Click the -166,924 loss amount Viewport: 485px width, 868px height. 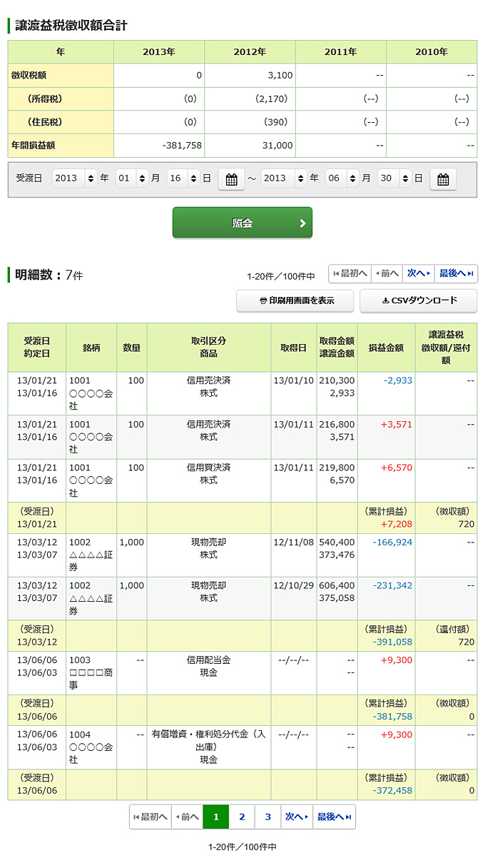pyautogui.click(x=392, y=542)
